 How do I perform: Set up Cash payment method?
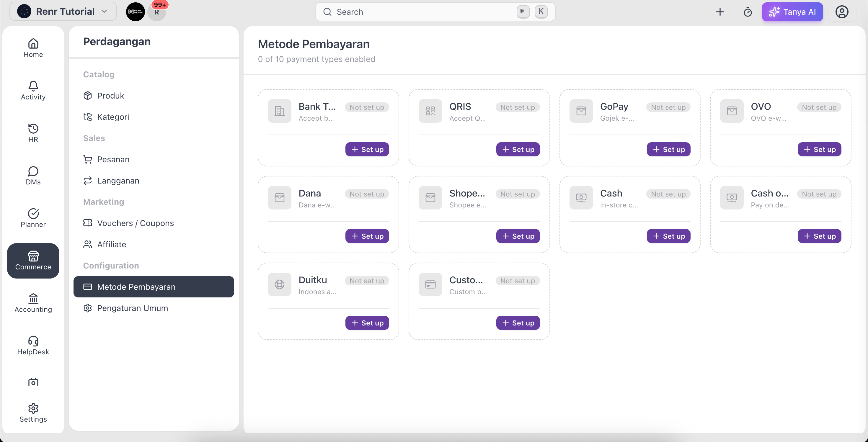coord(668,236)
